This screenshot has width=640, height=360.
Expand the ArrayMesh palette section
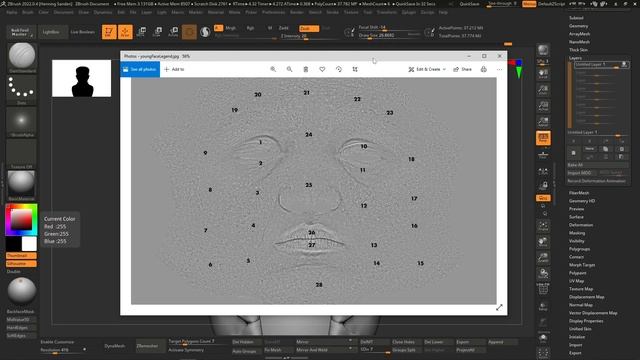[580, 34]
